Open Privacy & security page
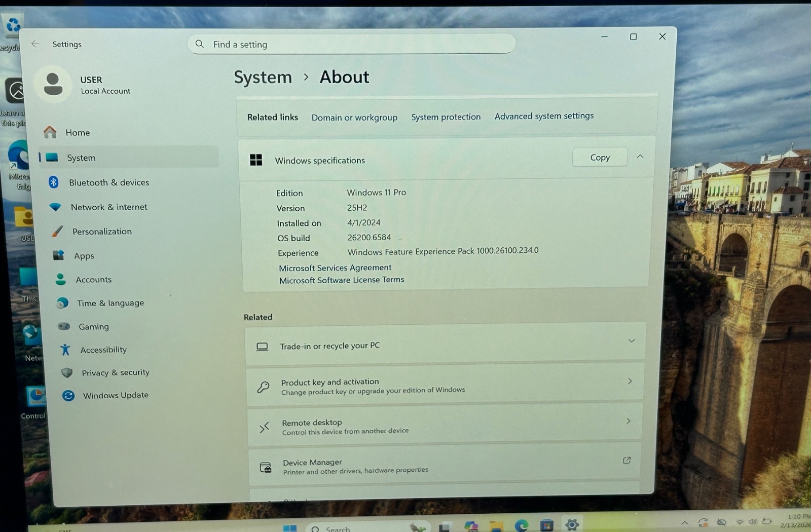Viewport: 811px width, 532px height. click(116, 372)
